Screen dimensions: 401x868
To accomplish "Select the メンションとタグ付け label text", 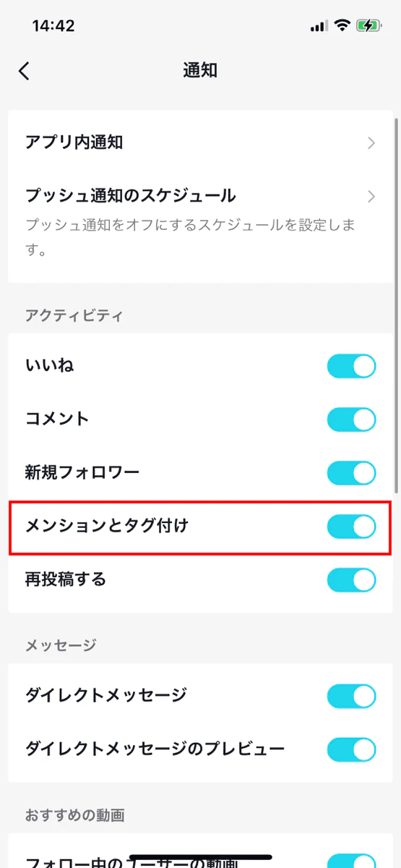I will (x=106, y=526).
